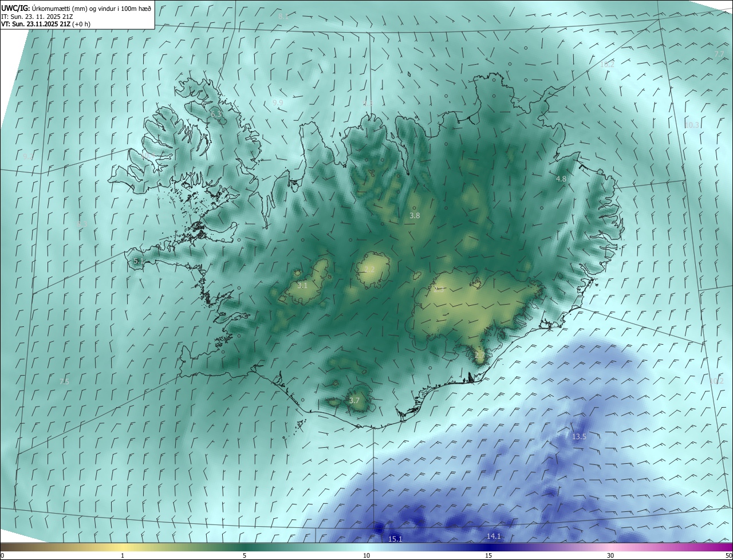
Task: Click the 10.3 value label
Action: coord(692,125)
